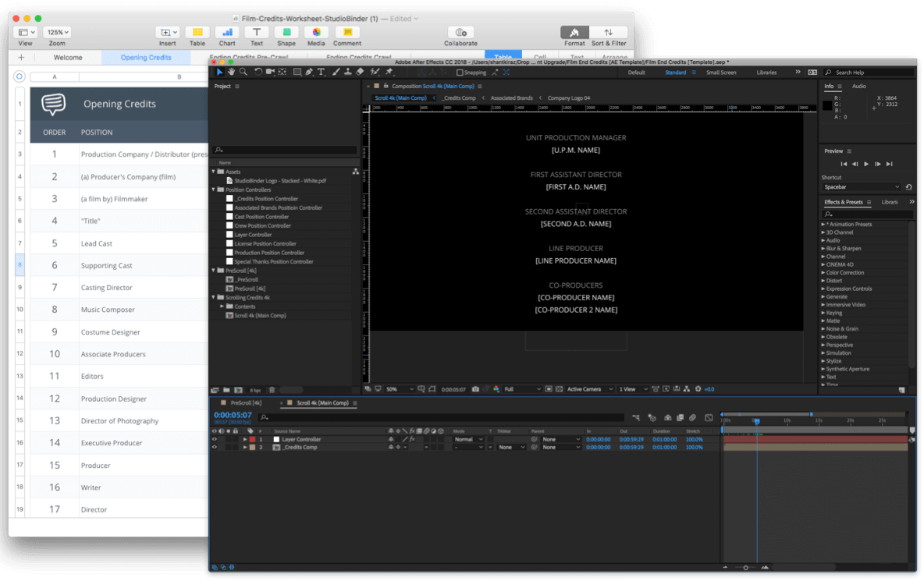Select the Libraries workspace
Screen dimensions: 924x581
pyautogui.click(x=766, y=73)
